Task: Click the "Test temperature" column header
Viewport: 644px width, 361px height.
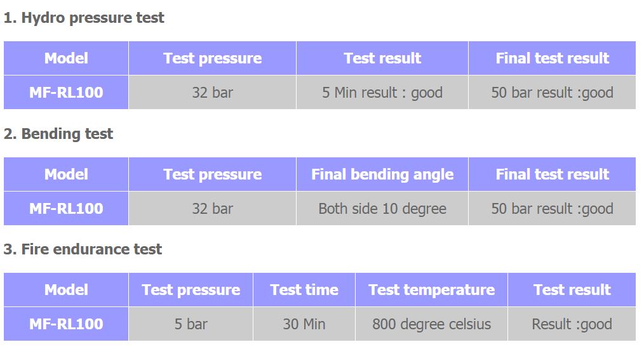Action: point(431,290)
